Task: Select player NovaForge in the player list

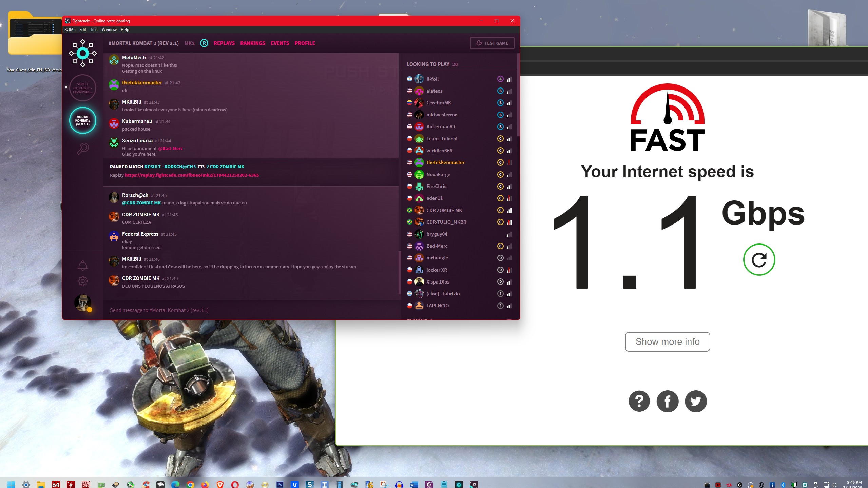Action: (459, 174)
